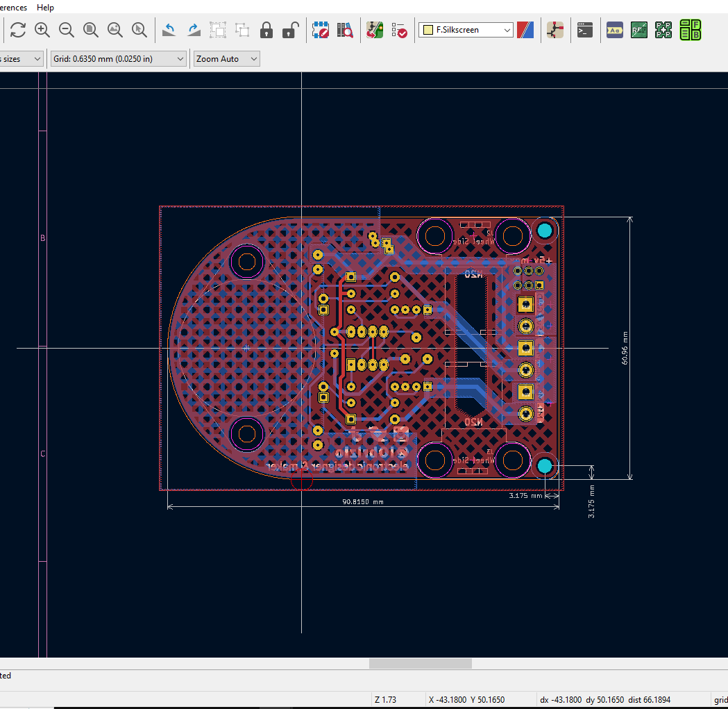This screenshot has width=728, height=709.
Task: Open the scripting console
Action: pos(585,30)
